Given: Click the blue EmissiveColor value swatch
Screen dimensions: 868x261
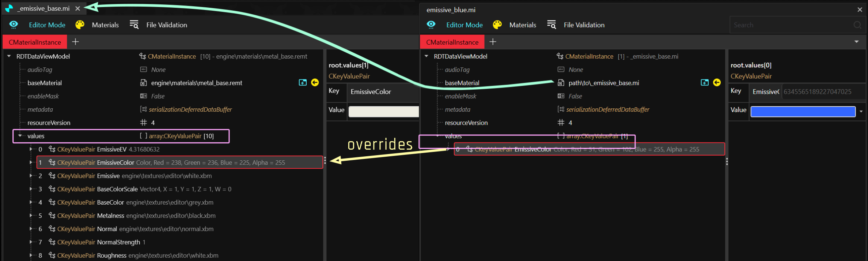Looking at the screenshot, I should tap(803, 111).
